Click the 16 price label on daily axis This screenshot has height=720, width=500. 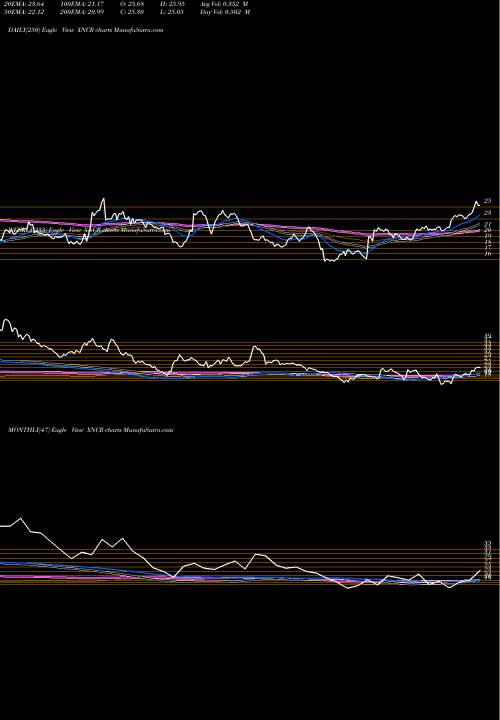coord(488,253)
